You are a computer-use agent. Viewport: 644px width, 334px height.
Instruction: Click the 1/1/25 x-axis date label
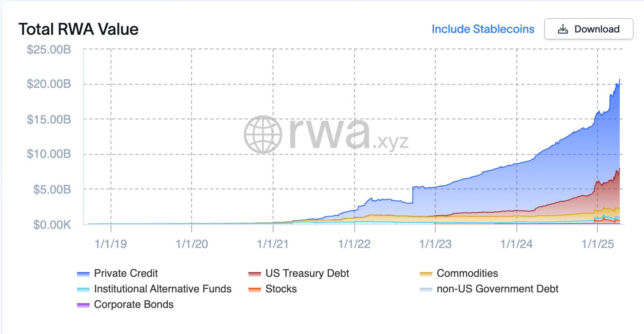pos(597,244)
